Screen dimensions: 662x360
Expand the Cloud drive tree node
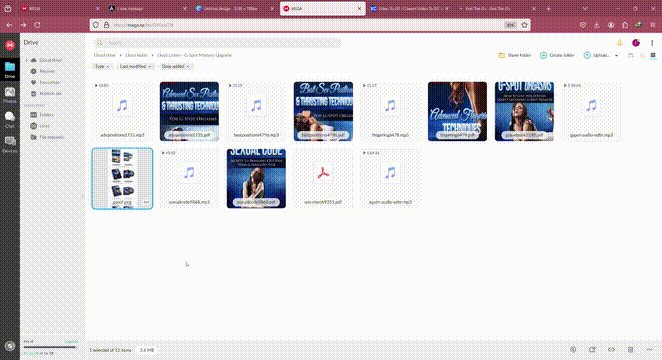tap(27, 60)
